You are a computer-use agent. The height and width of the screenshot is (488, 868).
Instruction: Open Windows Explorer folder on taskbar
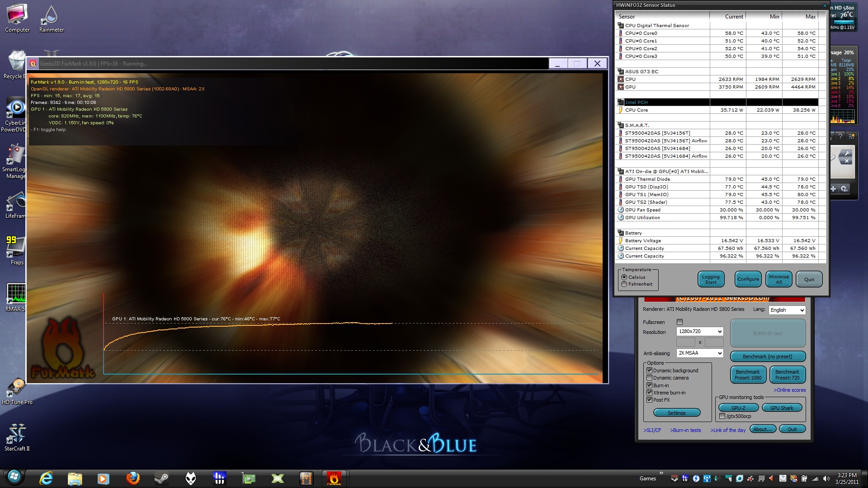point(75,478)
